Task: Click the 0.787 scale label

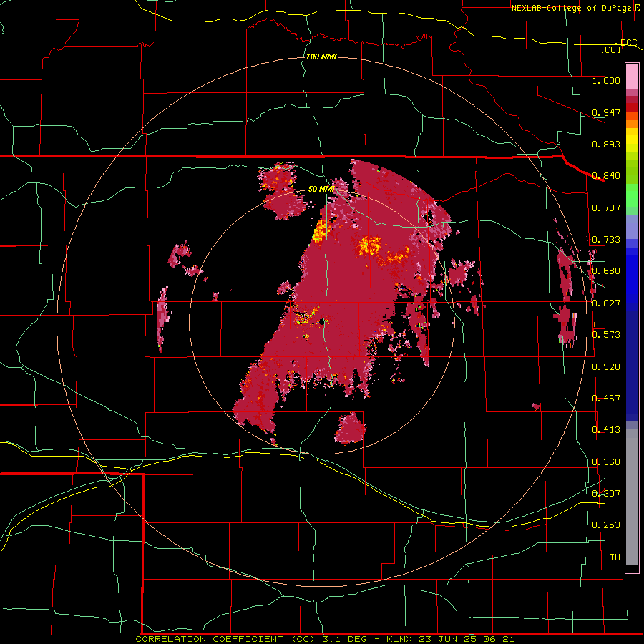Action: (606, 208)
